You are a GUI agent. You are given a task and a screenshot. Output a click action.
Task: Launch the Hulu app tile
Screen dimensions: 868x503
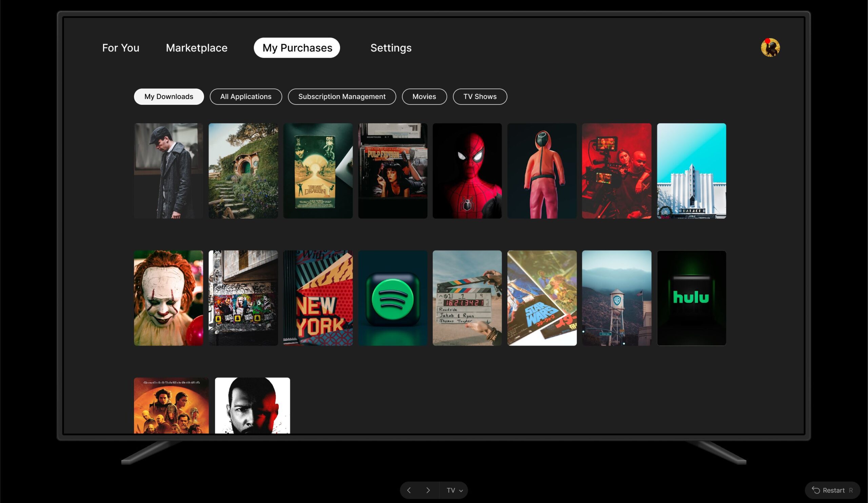click(691, 298)
